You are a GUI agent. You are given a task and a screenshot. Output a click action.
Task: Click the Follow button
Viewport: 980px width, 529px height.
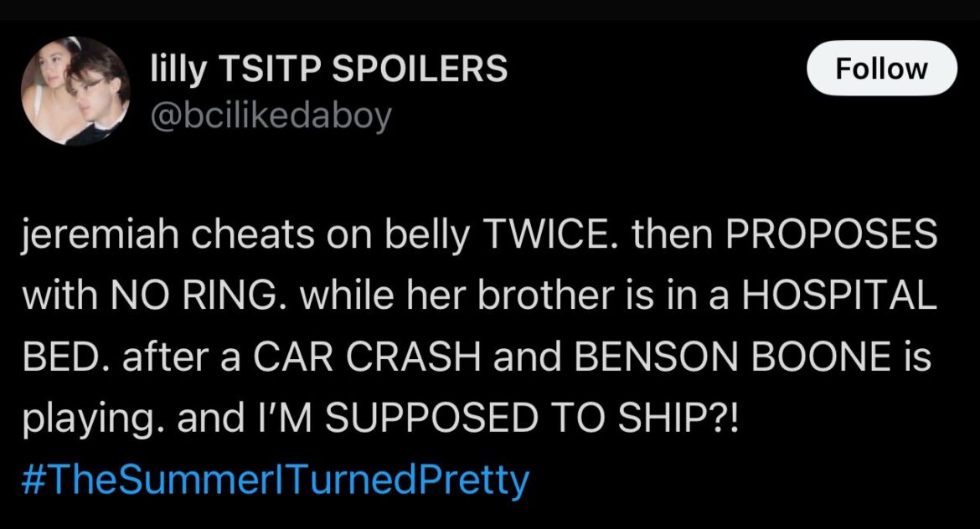(x=881, y=69)
